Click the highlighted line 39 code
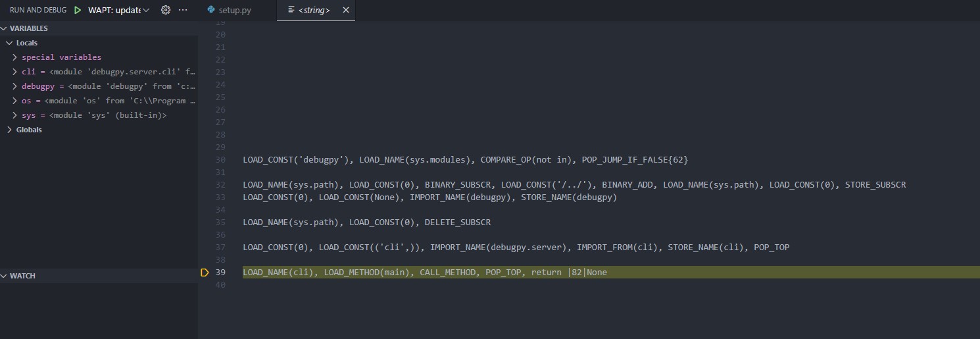This screenshot has height=339, width=980. pos(424,273)
